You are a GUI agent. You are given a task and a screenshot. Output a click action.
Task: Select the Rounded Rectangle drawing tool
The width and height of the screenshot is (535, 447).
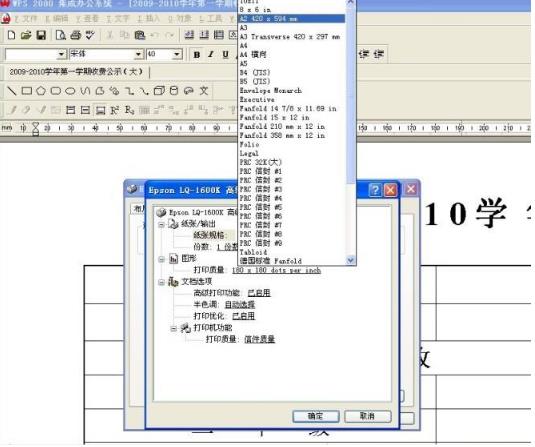(56, 91)
